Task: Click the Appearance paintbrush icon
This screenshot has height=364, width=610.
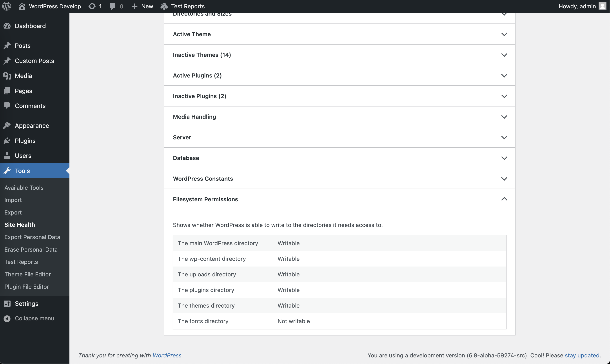Action: pyautogui.click(x=7, y=126)
